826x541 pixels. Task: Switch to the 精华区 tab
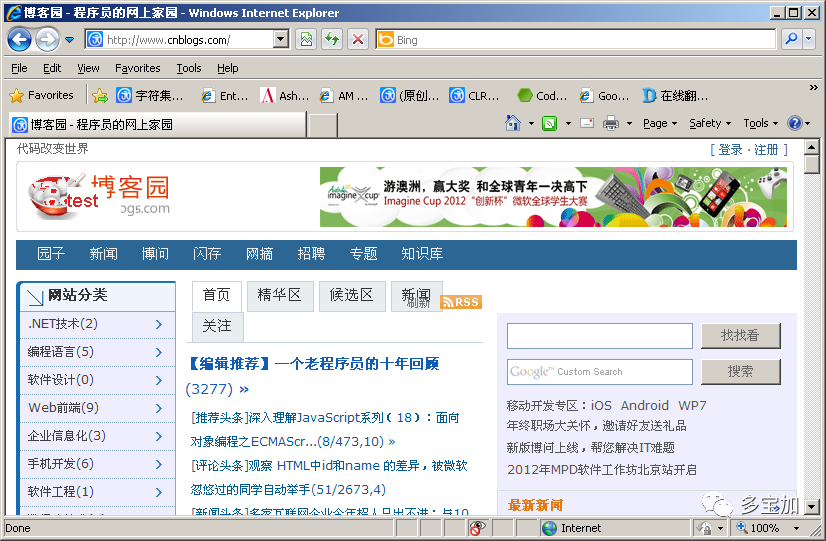coord(280,296)
